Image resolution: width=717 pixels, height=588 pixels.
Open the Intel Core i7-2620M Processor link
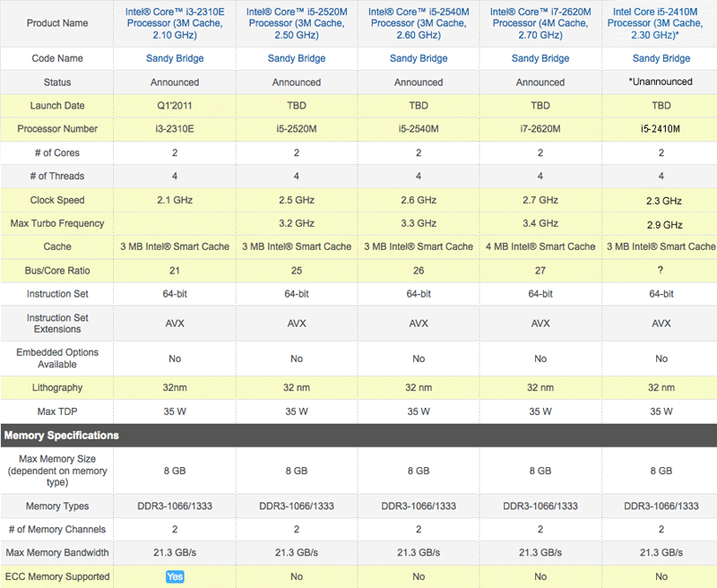pos(540,23)
